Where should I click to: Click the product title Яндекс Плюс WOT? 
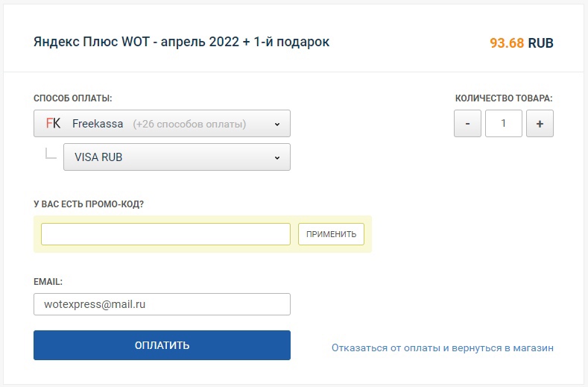(181, 42)
